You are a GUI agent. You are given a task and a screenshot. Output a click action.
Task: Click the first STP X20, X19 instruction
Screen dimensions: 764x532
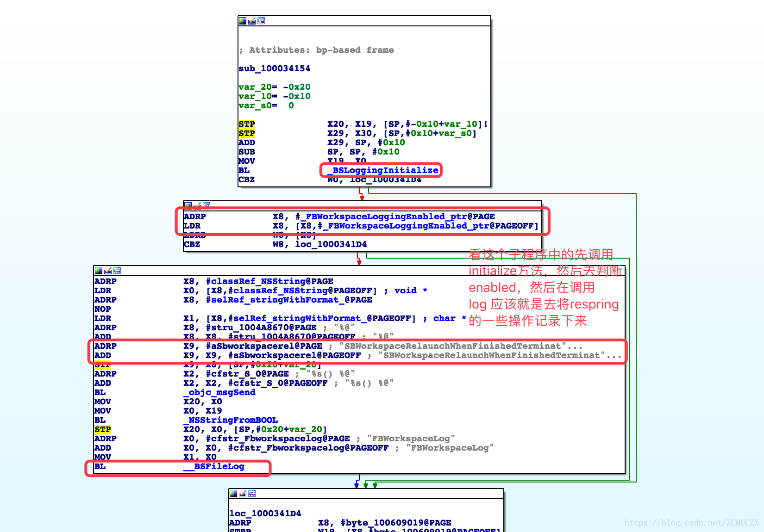pyautogui.click(x=363, y=124)
